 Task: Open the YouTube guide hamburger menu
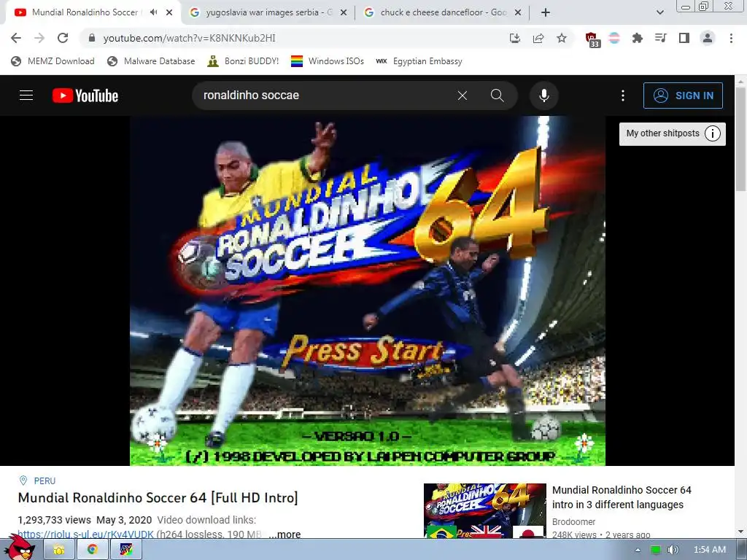26,96
